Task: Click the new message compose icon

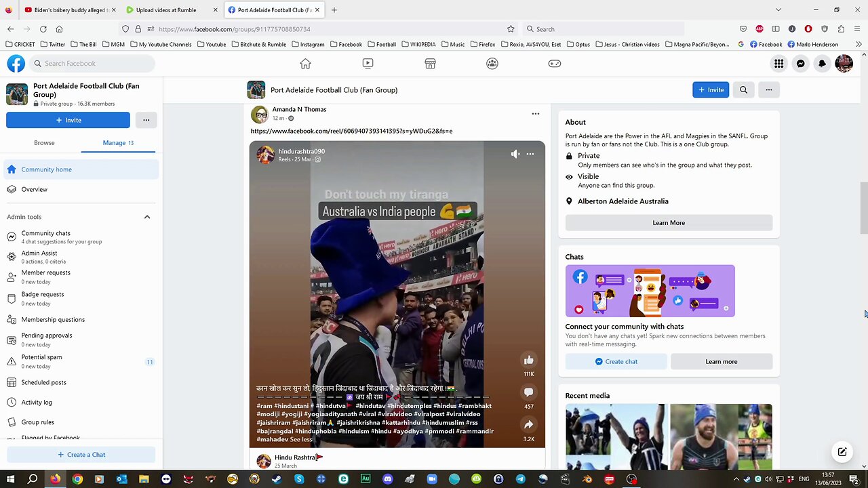Action: (842, 452)
